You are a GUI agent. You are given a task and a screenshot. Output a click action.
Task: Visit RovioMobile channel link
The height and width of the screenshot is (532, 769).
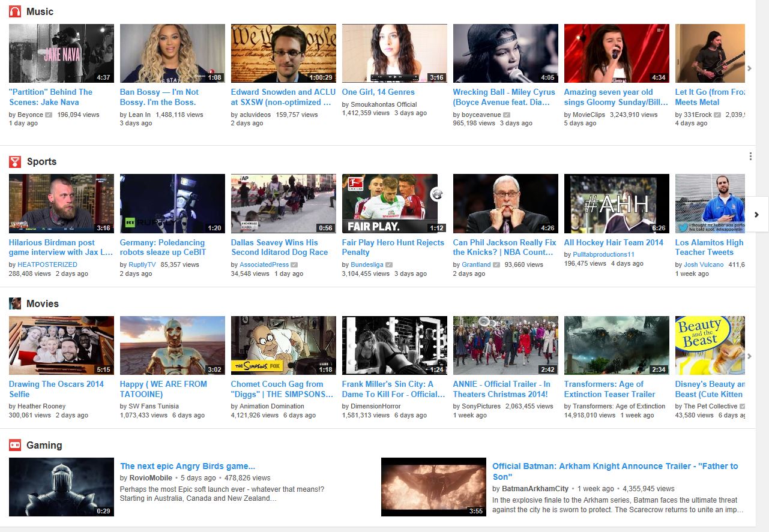(x=151, y=478)
